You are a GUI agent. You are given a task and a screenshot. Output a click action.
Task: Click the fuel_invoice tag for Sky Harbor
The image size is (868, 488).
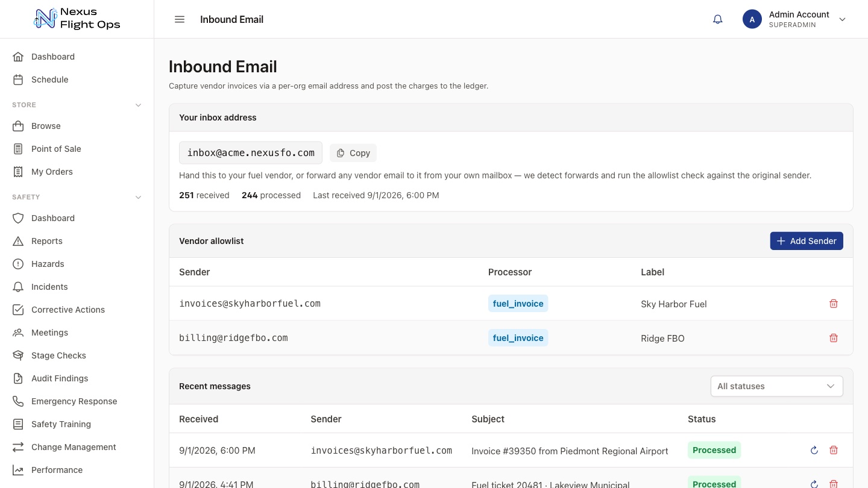click(518, 304)
